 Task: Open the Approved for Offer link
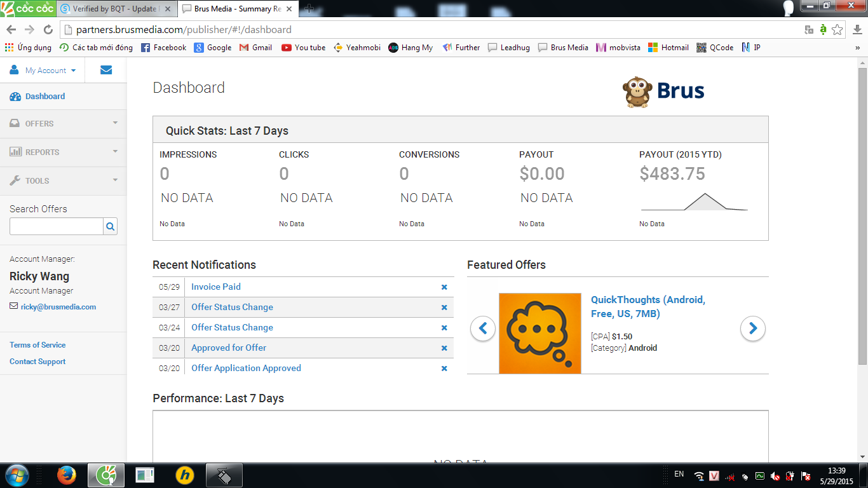(x=229, y=348)
